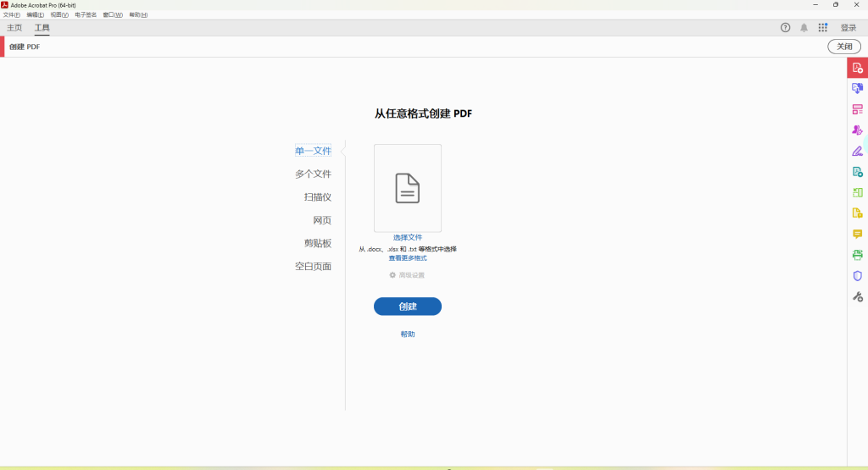Select the 剪贴板 option
The image size is (868, 470).
tap(318, 243)
